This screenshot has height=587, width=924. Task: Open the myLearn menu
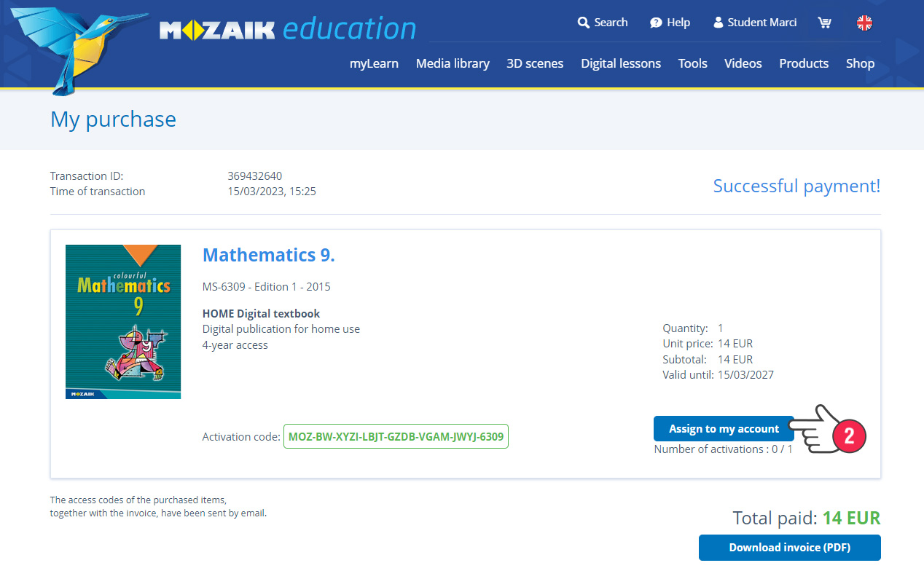click(x=374, y=63)
